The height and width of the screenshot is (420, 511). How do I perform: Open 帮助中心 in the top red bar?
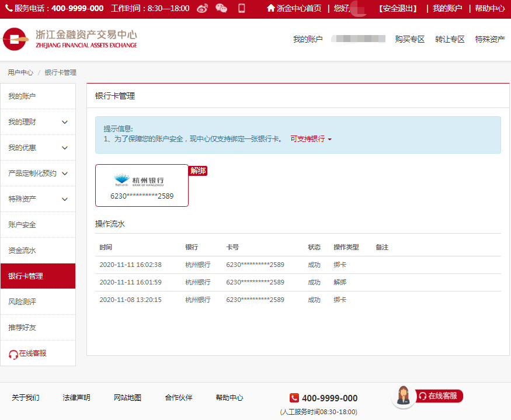(x=489, y=8)
